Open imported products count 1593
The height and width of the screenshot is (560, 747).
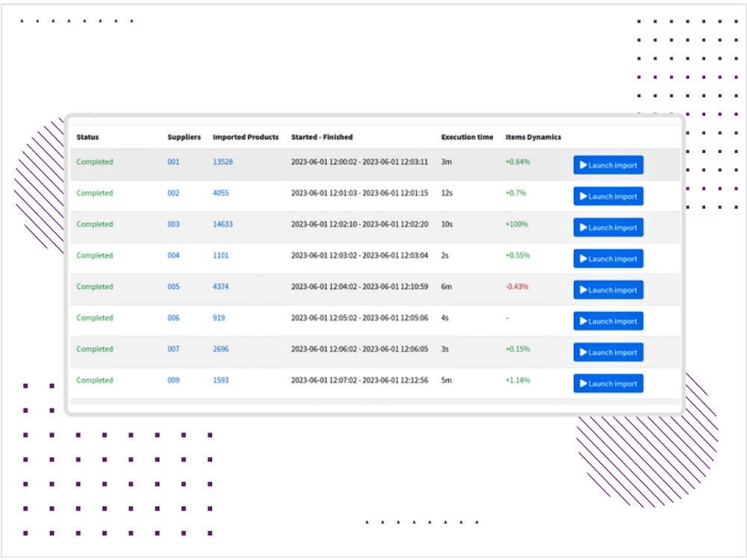(x=220, y=380)
